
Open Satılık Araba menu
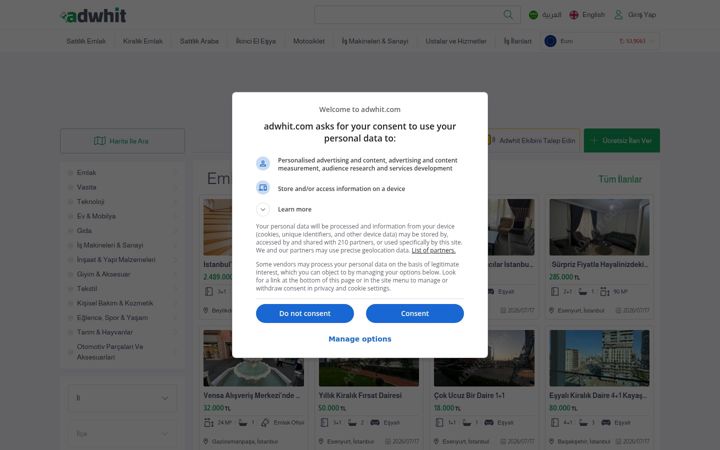coord(199,41)
